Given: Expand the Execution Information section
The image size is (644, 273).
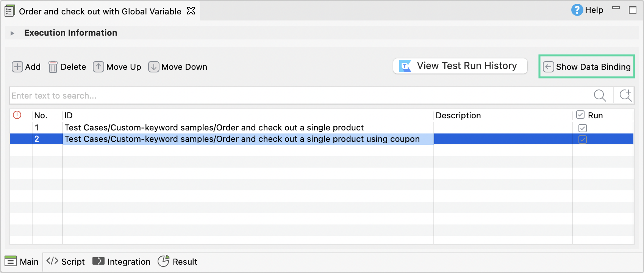Looking at the screenshot, I should click(x=13, y=33).
